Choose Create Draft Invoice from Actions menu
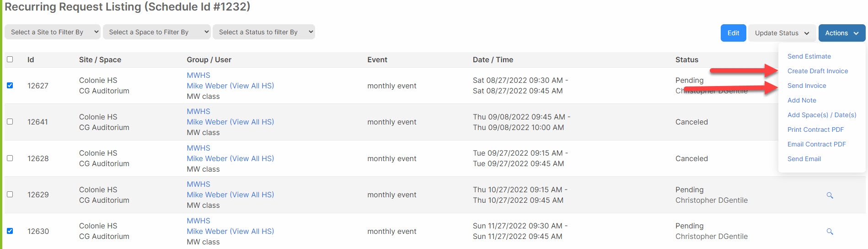Screen dimensions: 868x249 pyautogui.click(x=818, y=71)
